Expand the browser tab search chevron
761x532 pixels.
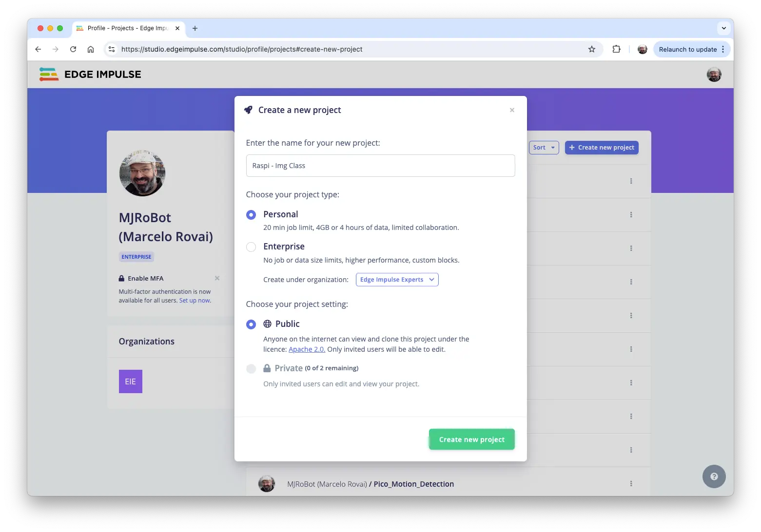(x=723, y=28)
